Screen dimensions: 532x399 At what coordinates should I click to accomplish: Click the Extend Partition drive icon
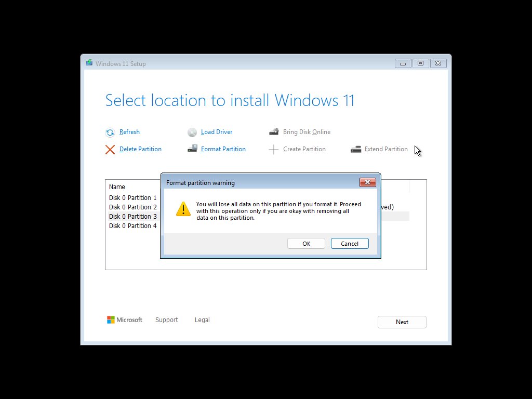(x=356, y=149)
